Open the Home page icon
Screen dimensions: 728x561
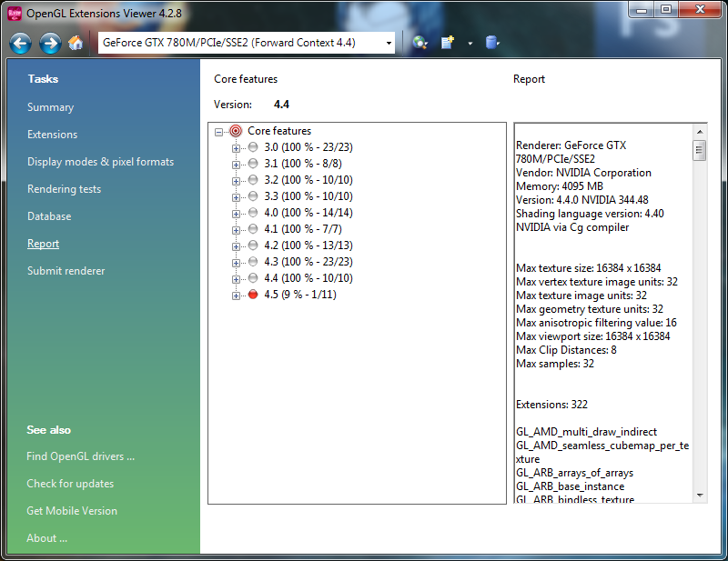tap(76, 43)
